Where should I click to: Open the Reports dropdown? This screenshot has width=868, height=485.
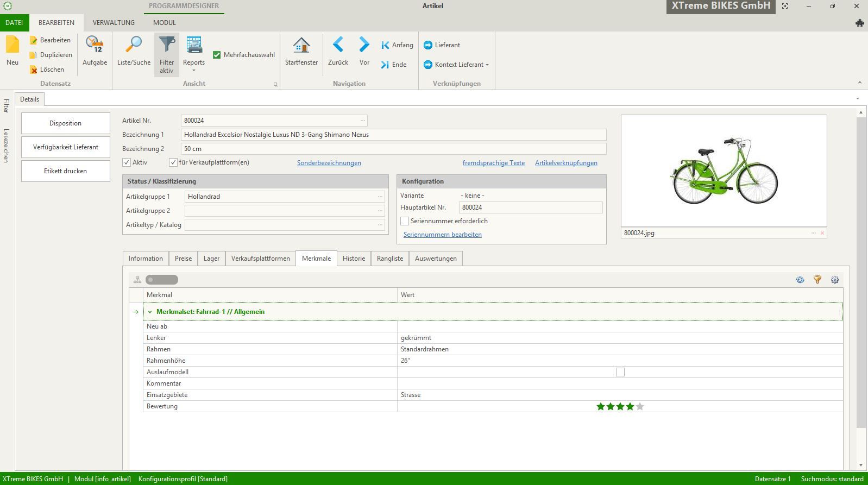click(x=194, y=70)
